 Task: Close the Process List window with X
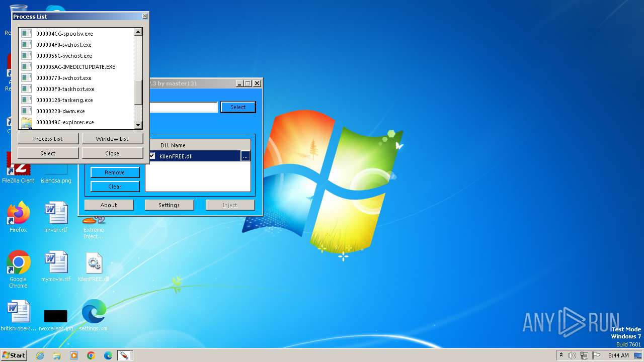(x=145, y=16)
